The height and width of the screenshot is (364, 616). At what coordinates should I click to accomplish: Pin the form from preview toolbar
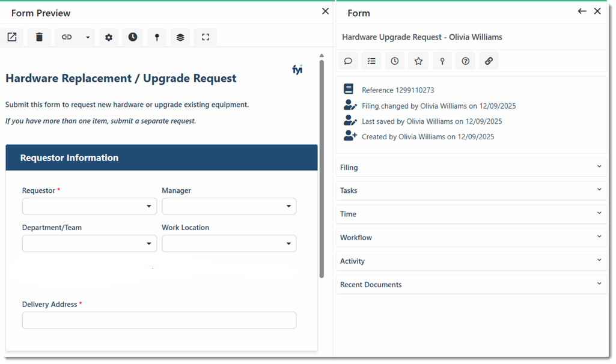[157, 37]
